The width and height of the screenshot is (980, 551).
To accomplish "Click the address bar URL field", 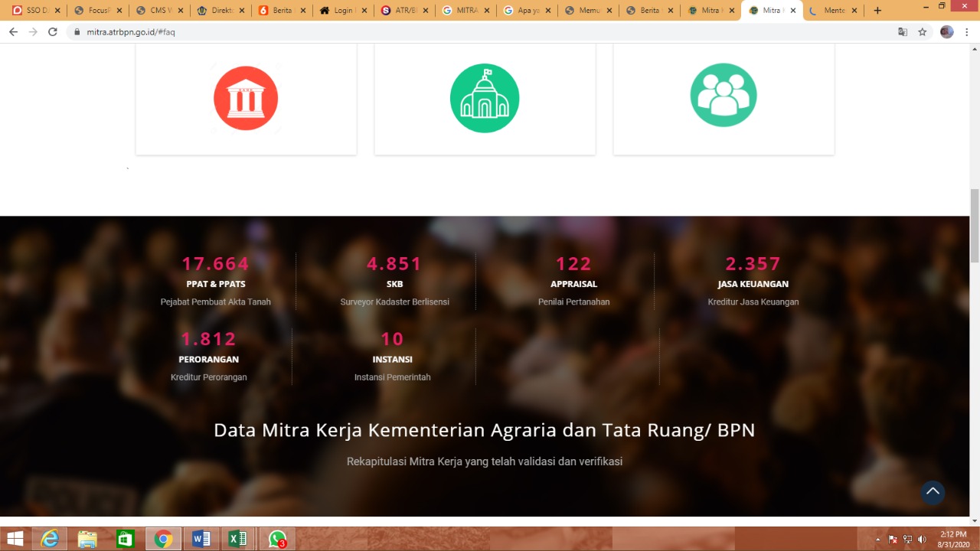I will click(459, 32).
